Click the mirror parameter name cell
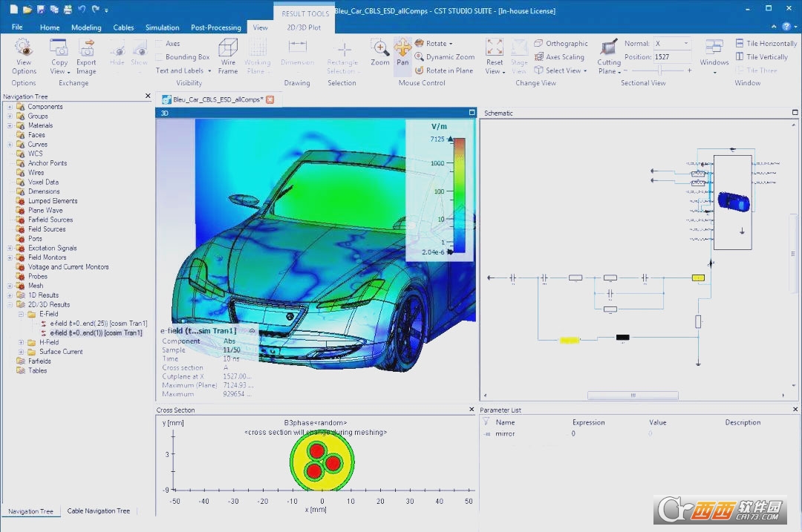Viewport: 802px width, 532px height. [505, 433]
